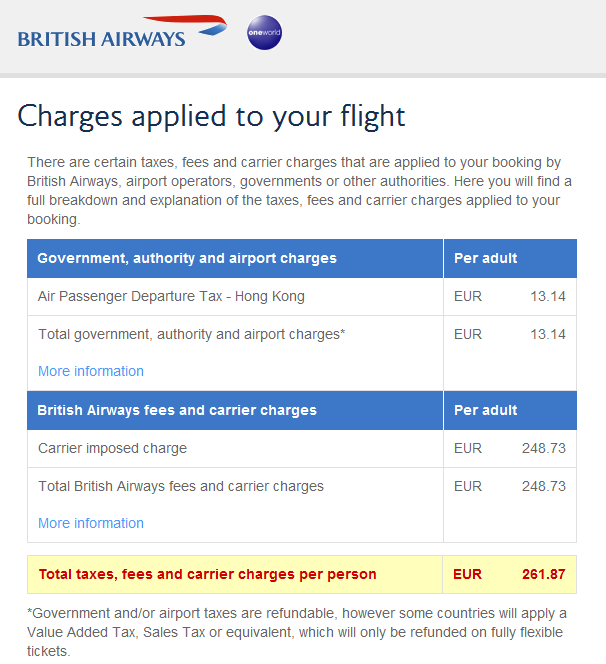Viewport: 606px width, 664px height.
Task: Click the 248.73 carrier imposed charge amount
Action: point(544,448)
